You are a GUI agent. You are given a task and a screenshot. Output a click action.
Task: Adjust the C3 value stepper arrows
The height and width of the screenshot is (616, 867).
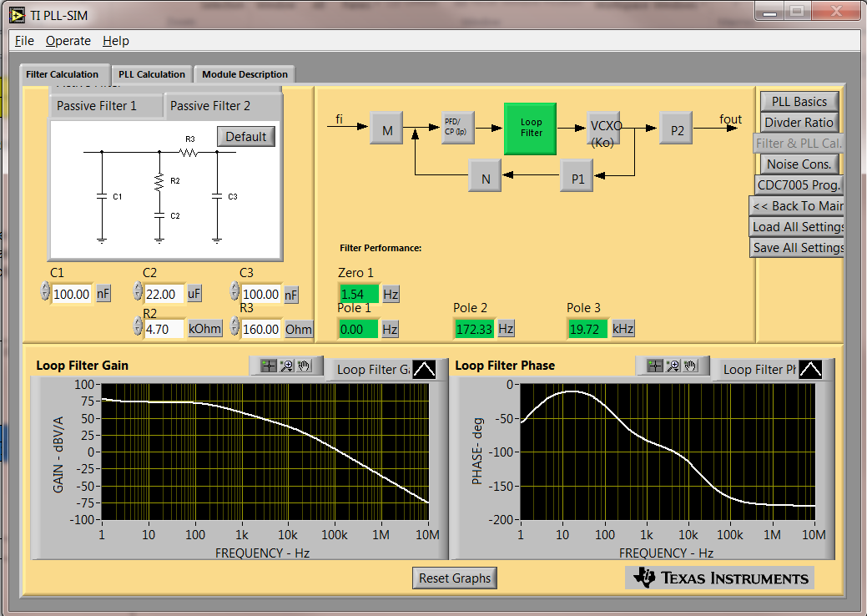234,290
